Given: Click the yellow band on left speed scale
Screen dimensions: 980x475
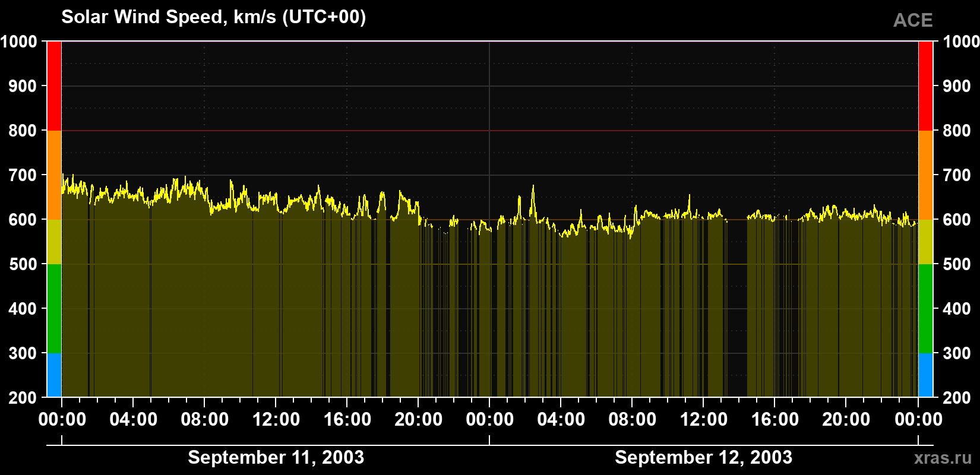Looking at the screenshot, I should [x=54, y=242].
